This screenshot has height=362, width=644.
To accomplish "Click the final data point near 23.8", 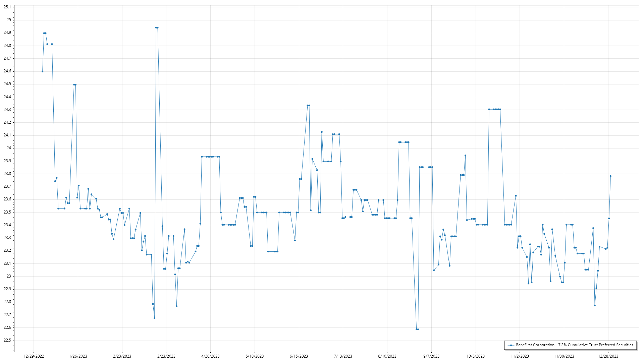I will coord(610,176).
